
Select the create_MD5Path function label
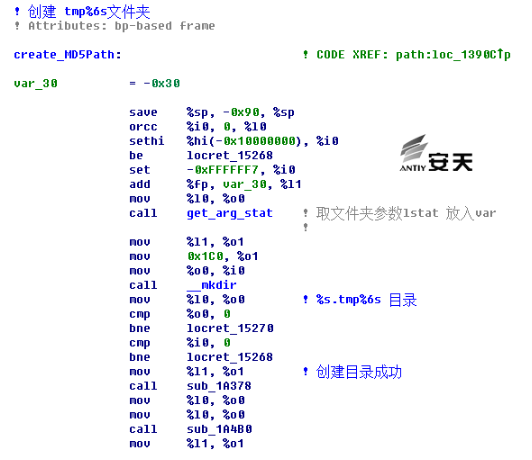click(68, 55)
